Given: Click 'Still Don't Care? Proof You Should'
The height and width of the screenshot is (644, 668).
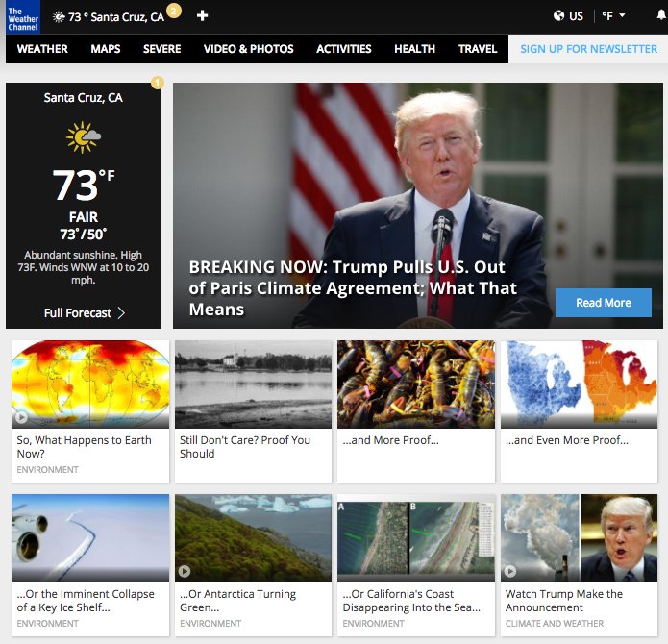Looking at the screenshot, I should pyautogui.click(x=245, y=447).
